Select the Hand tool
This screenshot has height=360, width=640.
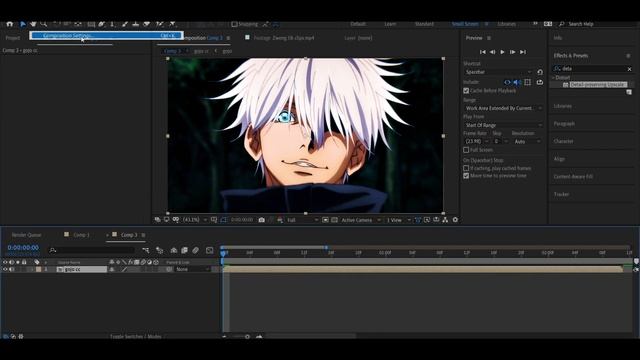[x=33, y=24]
